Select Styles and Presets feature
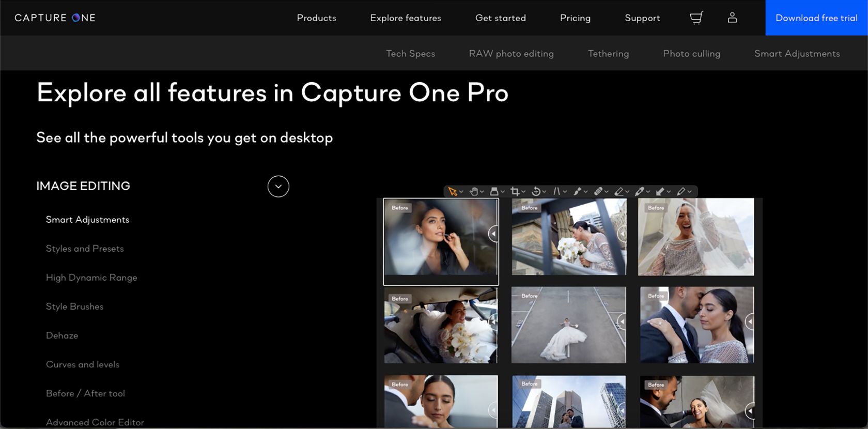This screenshot has width=868, height=429. pos(85,249)
